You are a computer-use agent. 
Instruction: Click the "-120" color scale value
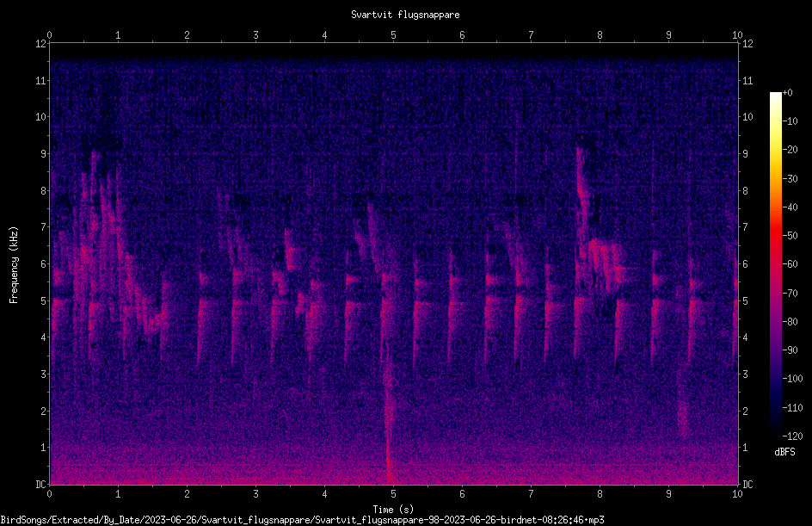(x=792, y=436)
